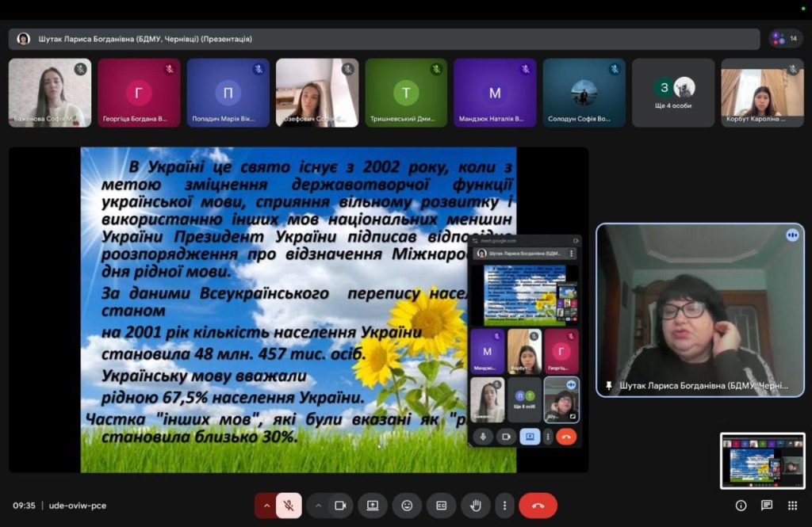Image resolution: width=812 pixels, height=527 pixels.
Task: Toggle the camera on or off
Action: point(340,506)
